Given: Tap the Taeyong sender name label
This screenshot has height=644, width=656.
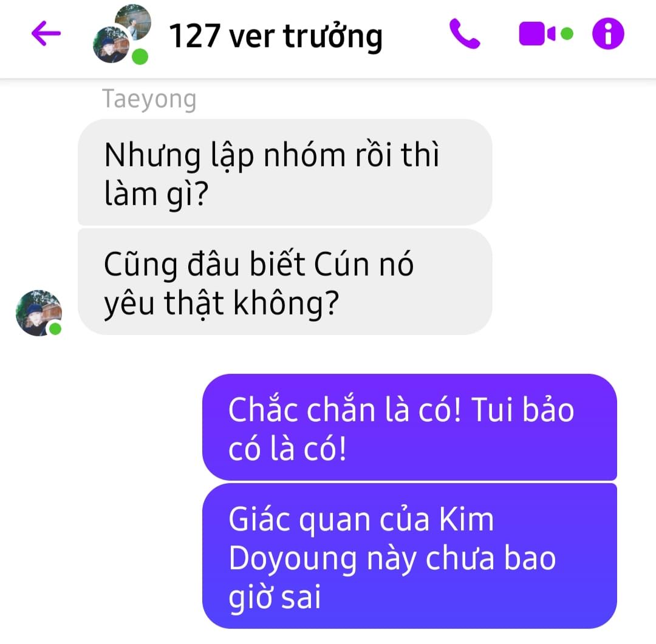Looking at the screenshot, I should point(149,100).
